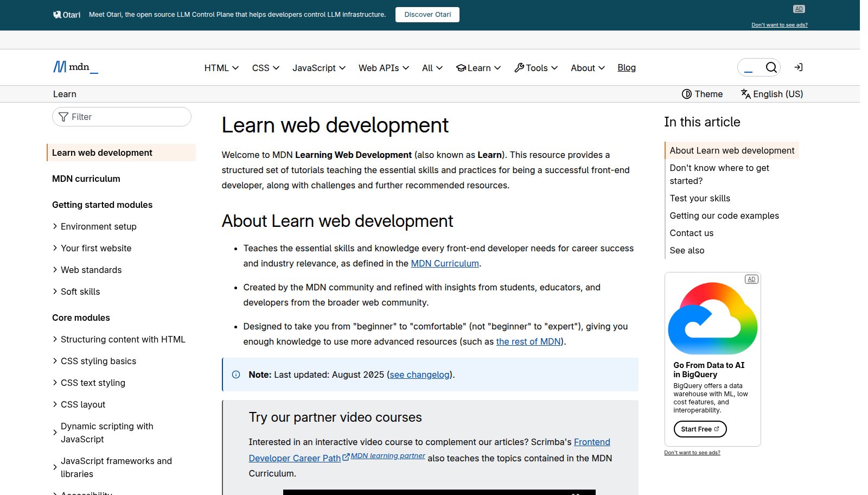Open the HTML dropdown menu
Screen dimensions: 868x495
[x=221, y=68]
